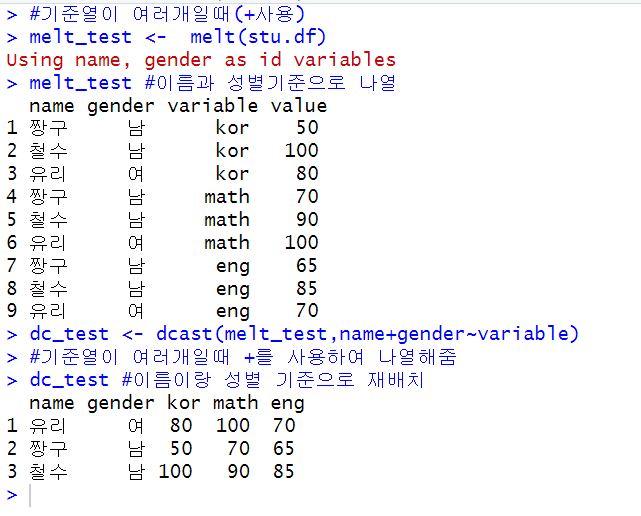Click the value '50' in melt_test row 1
641x516 pixels.
point(307,128)
